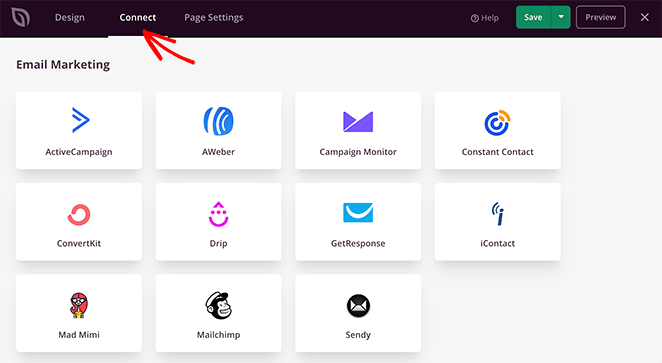662x363 pixels.
Task: Switch to the Connect tab
Action: 138,17
